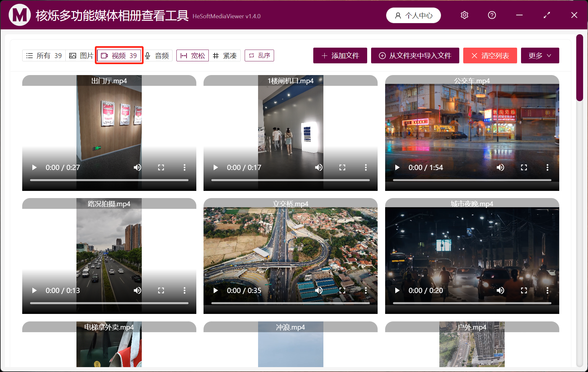Viewport: 588px width, 372px height.
Task: Open fullscreen options for 1楼闸机口.mp4
Action: click(342, 167)
